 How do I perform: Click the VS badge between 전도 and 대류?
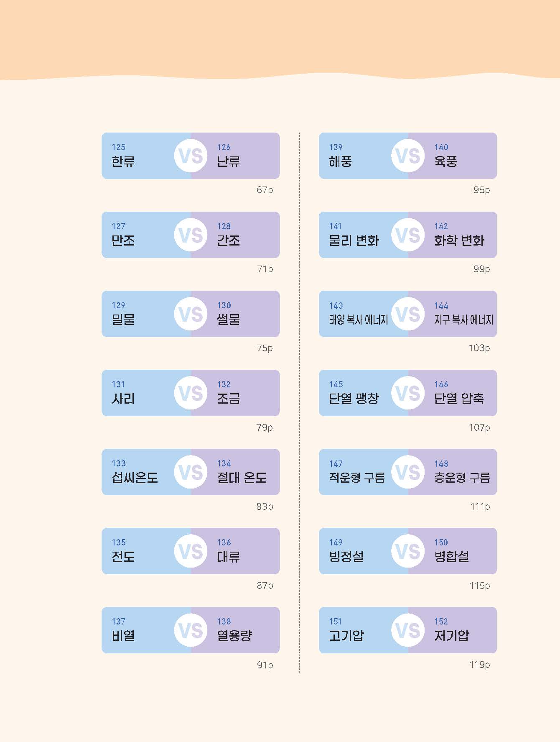pos(191,551)
